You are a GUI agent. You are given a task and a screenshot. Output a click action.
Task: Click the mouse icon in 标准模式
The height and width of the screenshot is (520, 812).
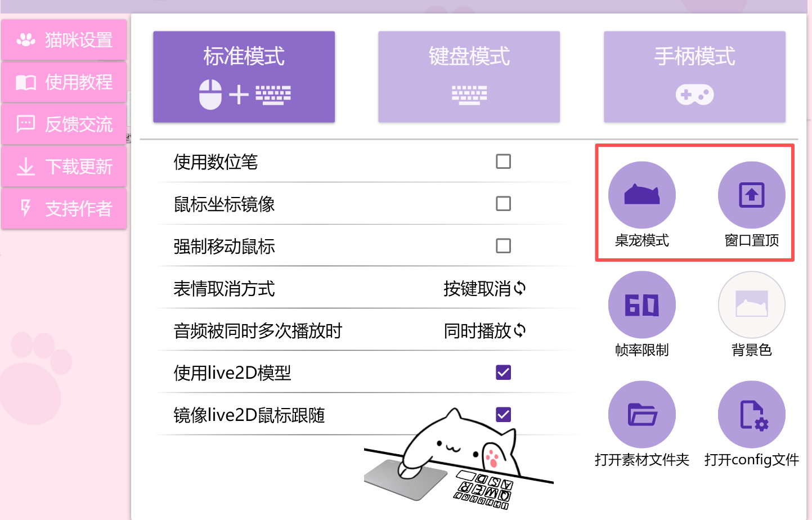(210, 94)
